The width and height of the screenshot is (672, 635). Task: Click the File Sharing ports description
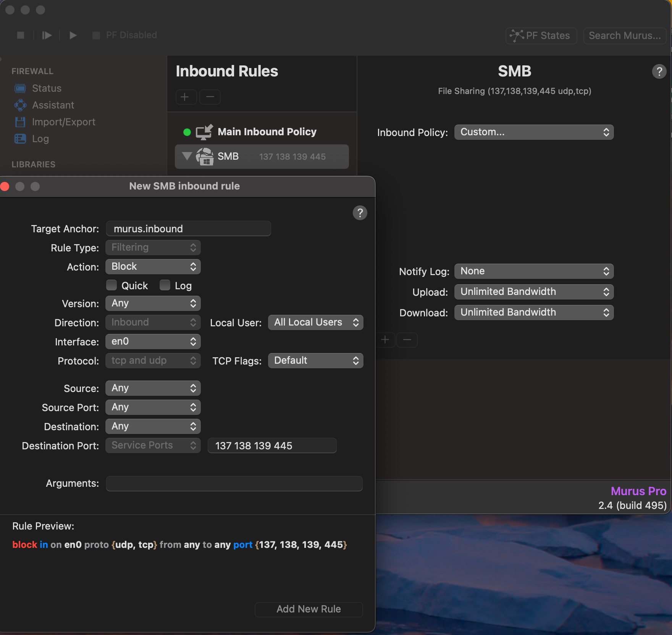tap(514, 91)
